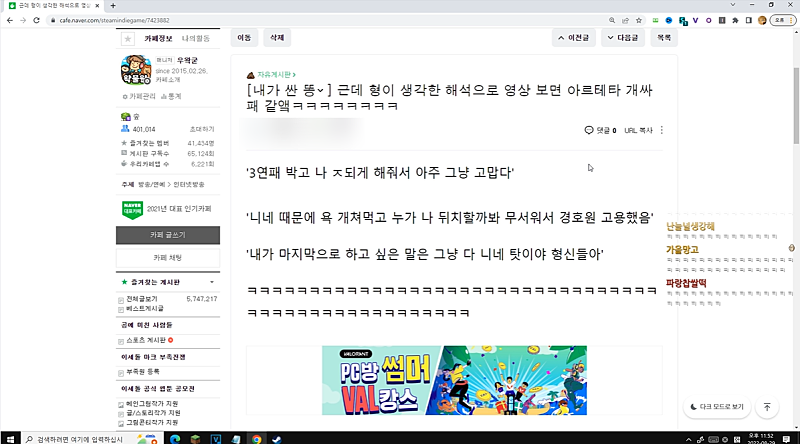Reload the current cafe page

[36, 20]
